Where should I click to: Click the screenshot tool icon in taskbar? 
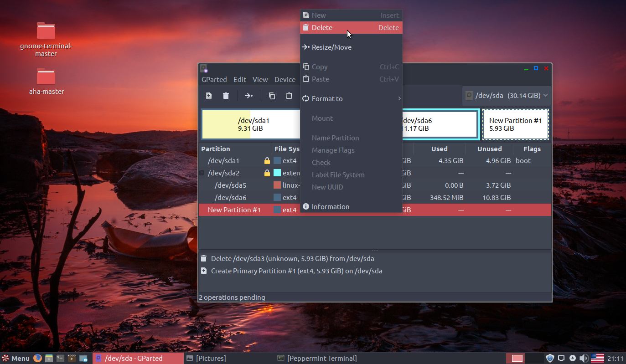click(83, 358)
